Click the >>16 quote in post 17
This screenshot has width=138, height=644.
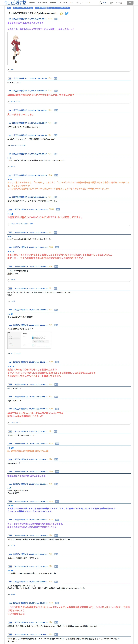coord(11,367)
